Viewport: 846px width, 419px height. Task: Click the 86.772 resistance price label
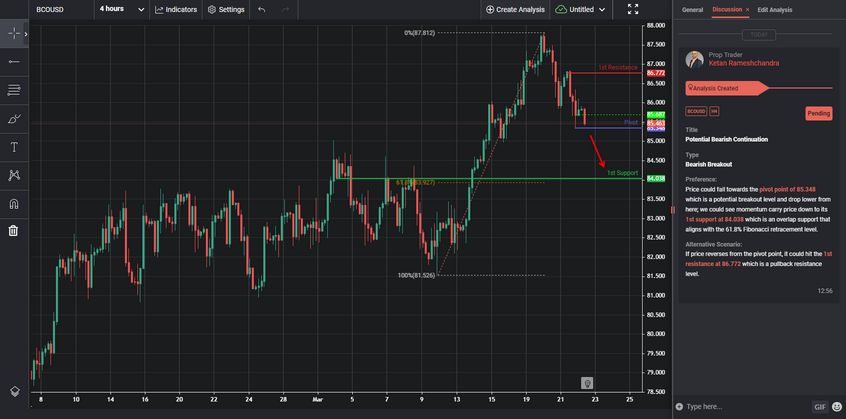[656, 73]
